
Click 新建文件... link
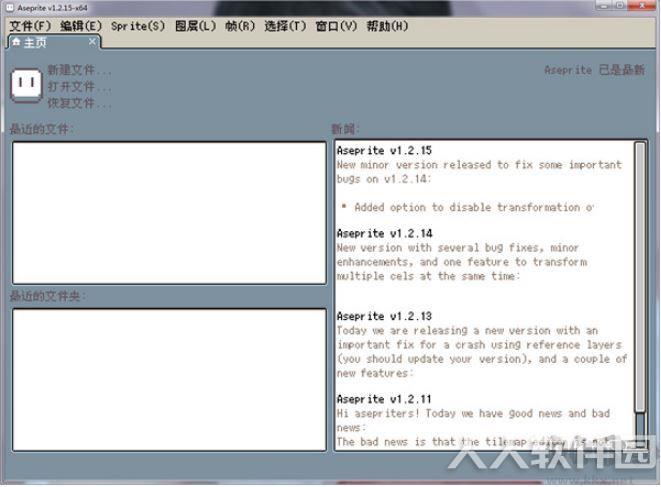click(79, 70)
